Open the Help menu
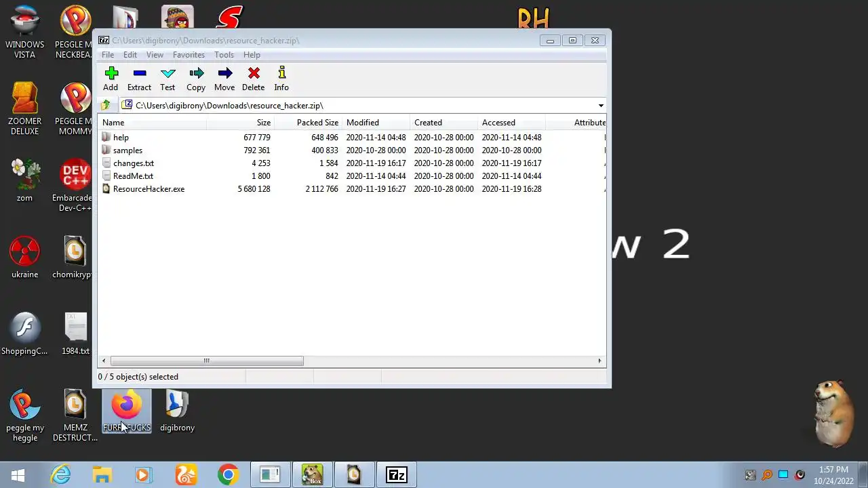This screenshot has width=868, height=488. [252, 55]
